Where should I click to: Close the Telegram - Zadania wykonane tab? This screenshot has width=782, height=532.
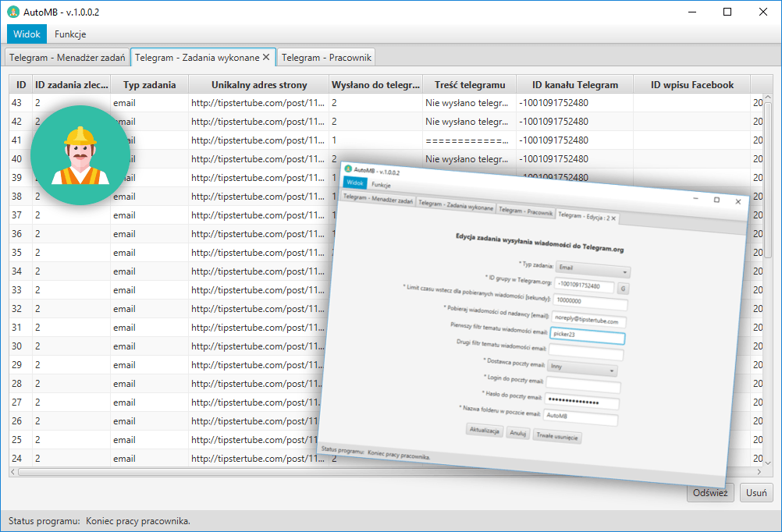click(x=266, y=57)
